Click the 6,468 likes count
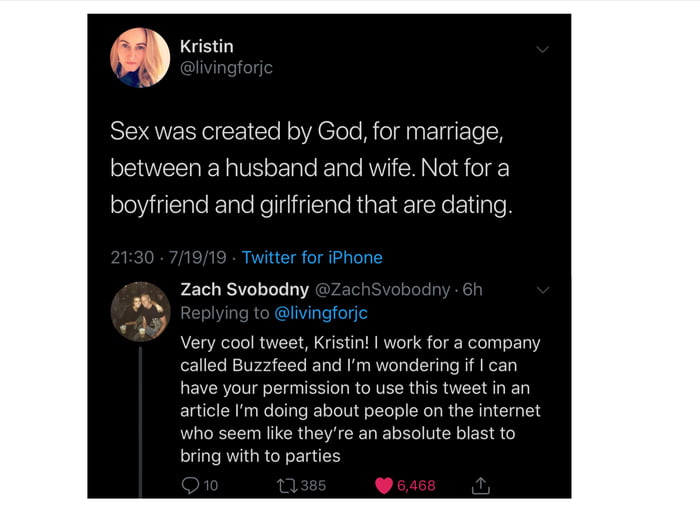 coord(416,485)
